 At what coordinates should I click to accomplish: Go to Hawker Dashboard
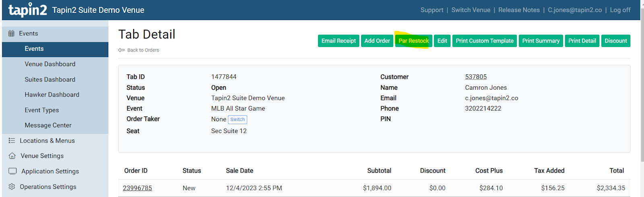(x=52, y=94)
